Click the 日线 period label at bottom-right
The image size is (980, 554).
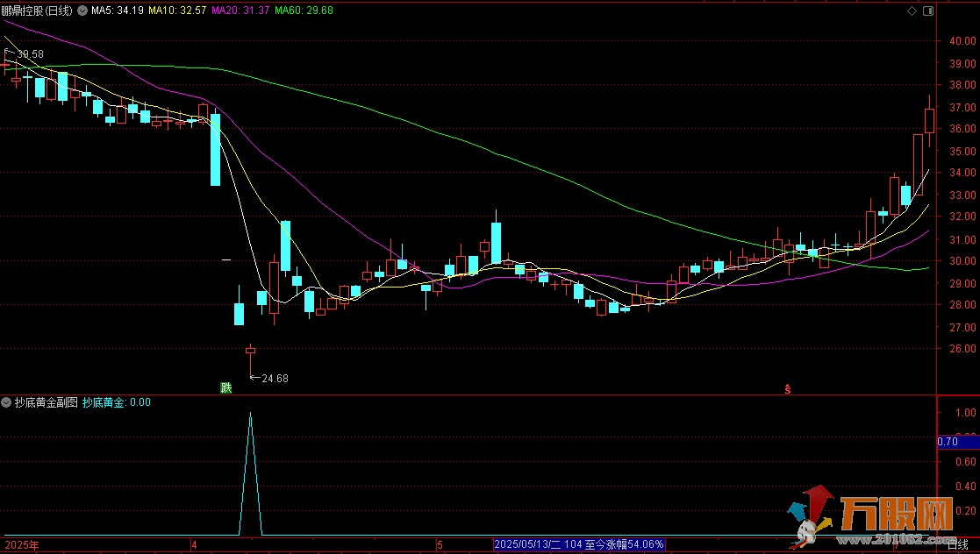(958, 544)
